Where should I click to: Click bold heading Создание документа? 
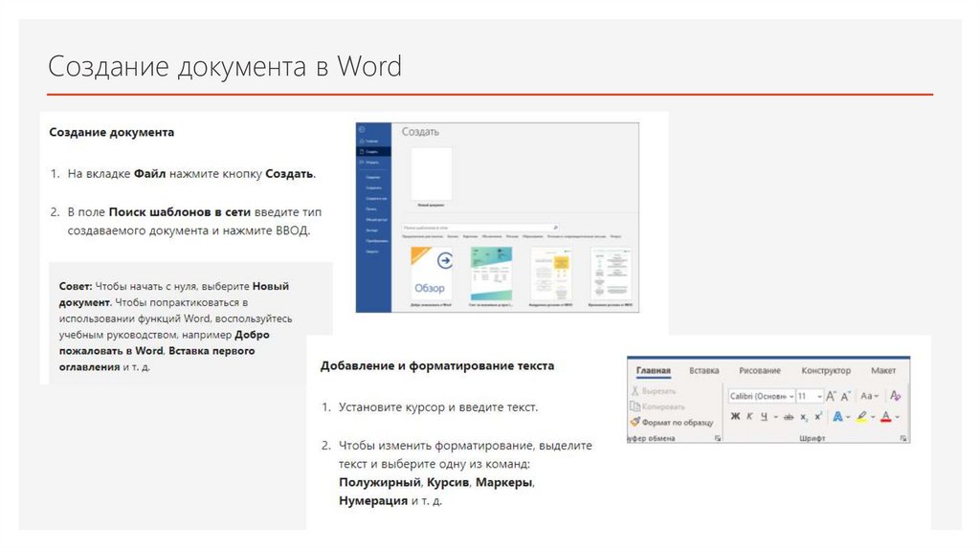point(112,132)
